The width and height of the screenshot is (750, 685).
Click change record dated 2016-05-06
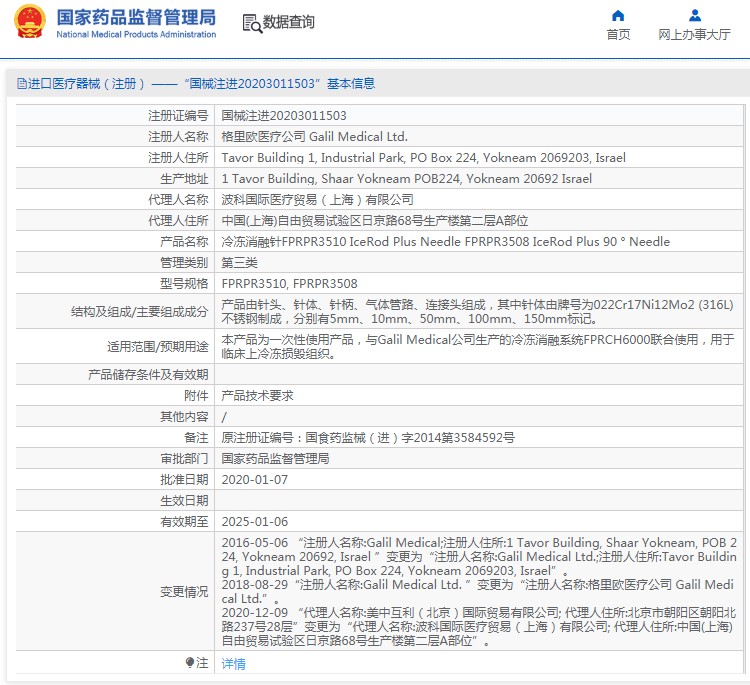point(479,557)
